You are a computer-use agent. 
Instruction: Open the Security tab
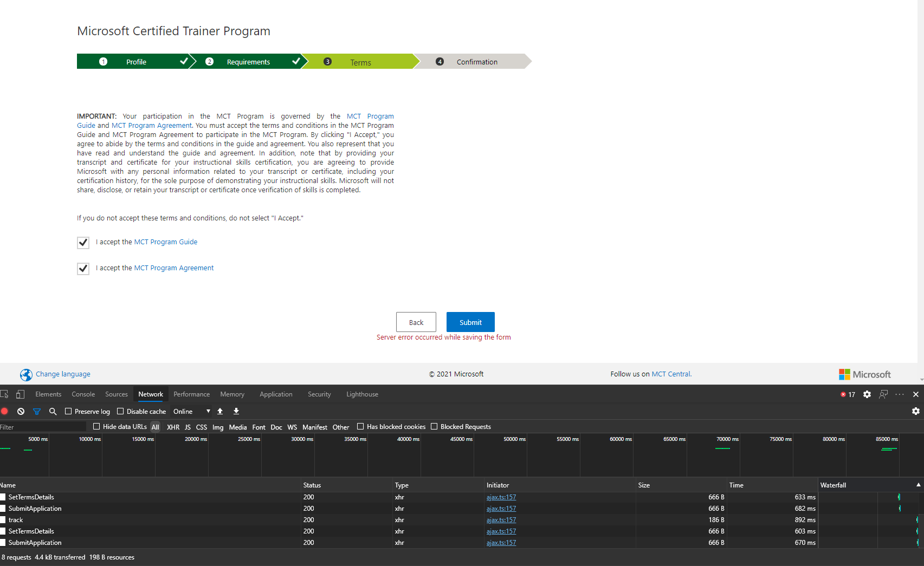[319, 394]
